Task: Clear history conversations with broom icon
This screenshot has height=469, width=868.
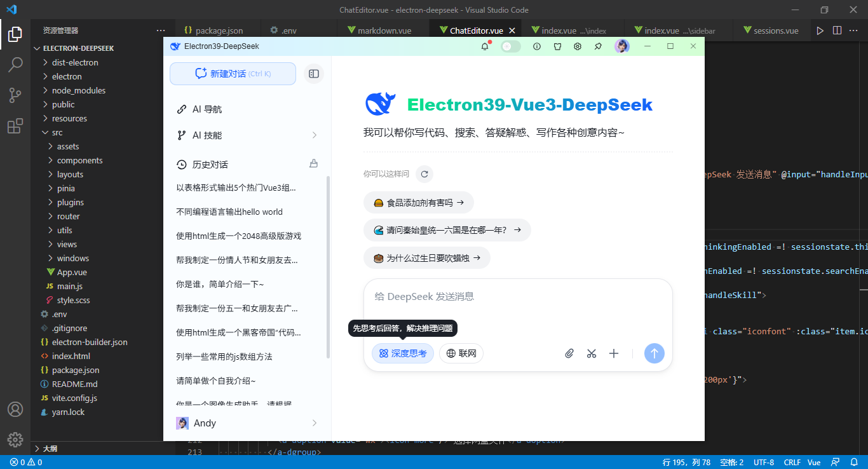Action: pyautogui.click(x=313, y=163)
